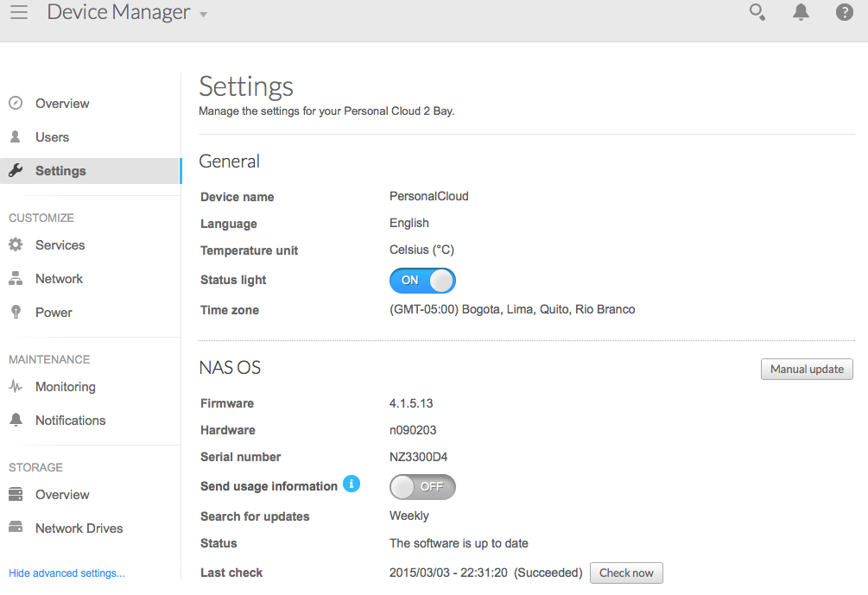
Task: Change the Language value English
Action: click(409, 223)
